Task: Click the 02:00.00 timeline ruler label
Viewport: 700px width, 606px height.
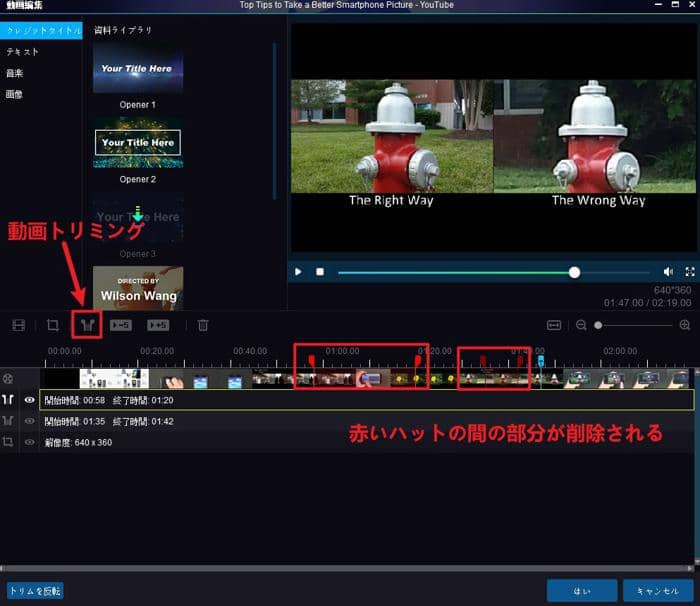Action: pos(620,351)
